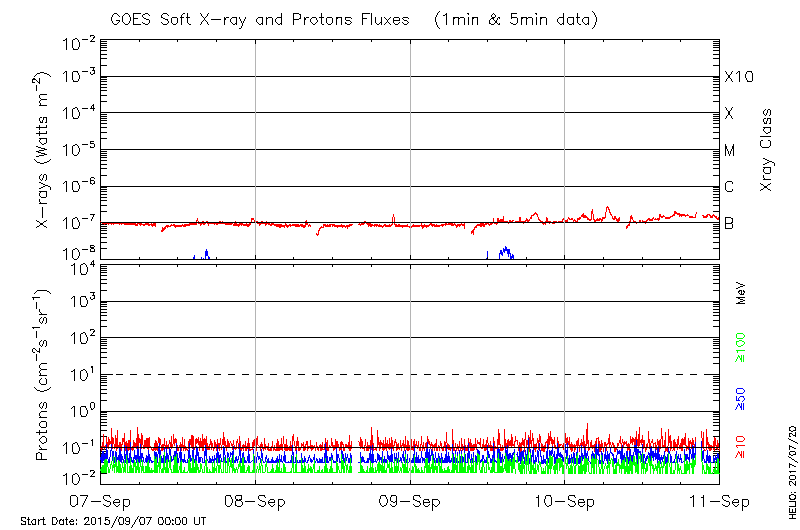Click the blue ≥50 MeV legend label
The width and height of the screenshot is (800, 530).
pyautogui.click(x=741, y=398)
